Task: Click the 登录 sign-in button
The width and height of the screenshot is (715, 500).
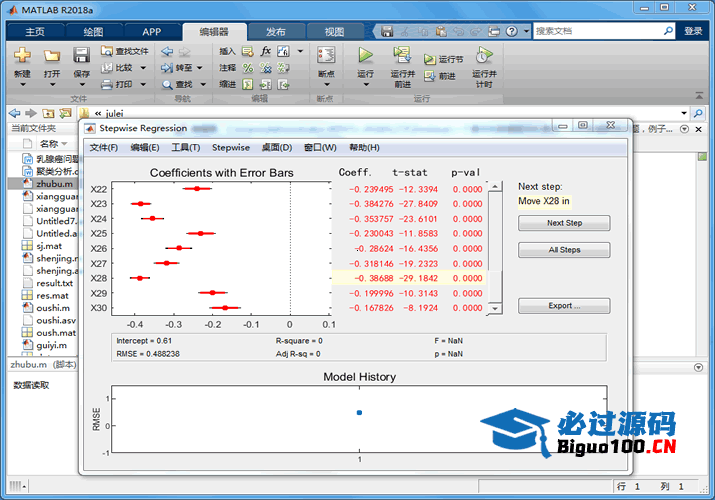Action: 693,31
